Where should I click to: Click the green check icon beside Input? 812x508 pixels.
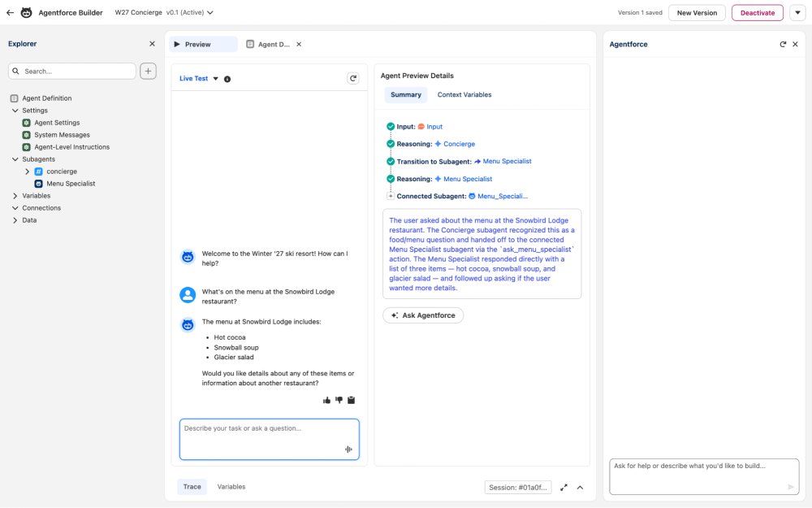click(391, 127)
